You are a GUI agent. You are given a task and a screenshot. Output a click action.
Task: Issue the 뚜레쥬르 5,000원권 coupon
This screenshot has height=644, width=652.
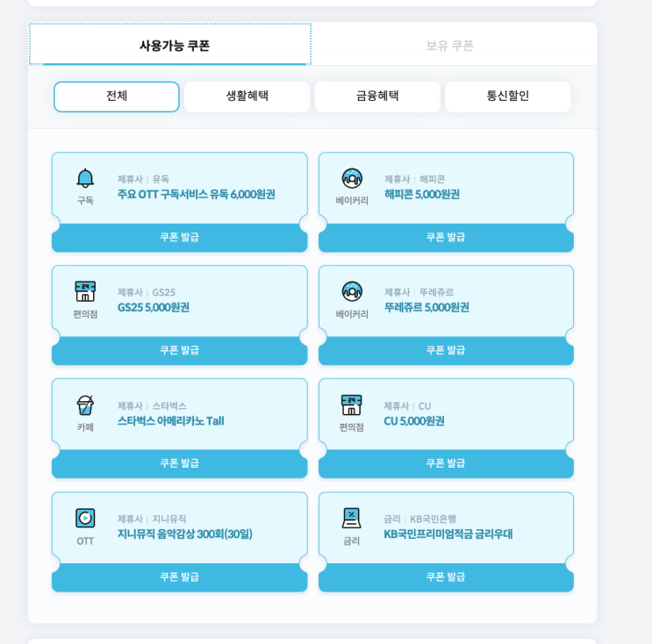coord(446,350)
